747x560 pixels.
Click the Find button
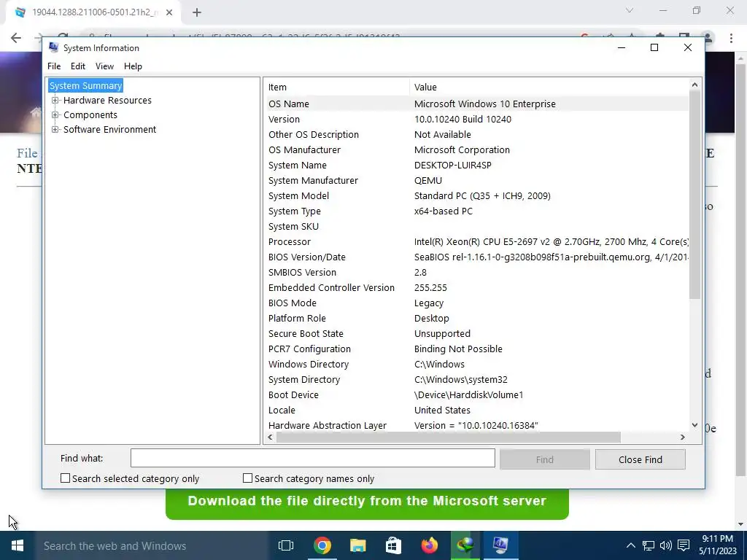click(544, 459)
